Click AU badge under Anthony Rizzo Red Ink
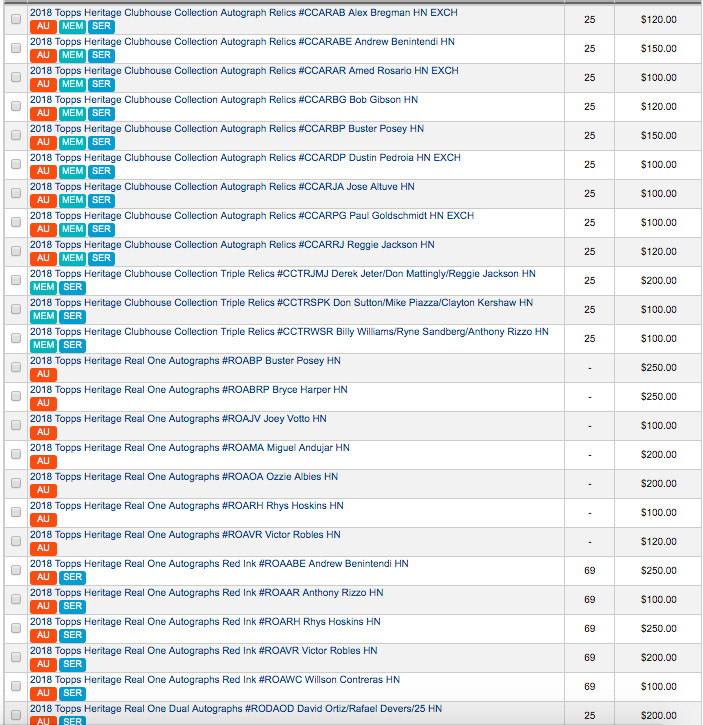The width and height of the screenshot is (703, 725). click(43, 607)
